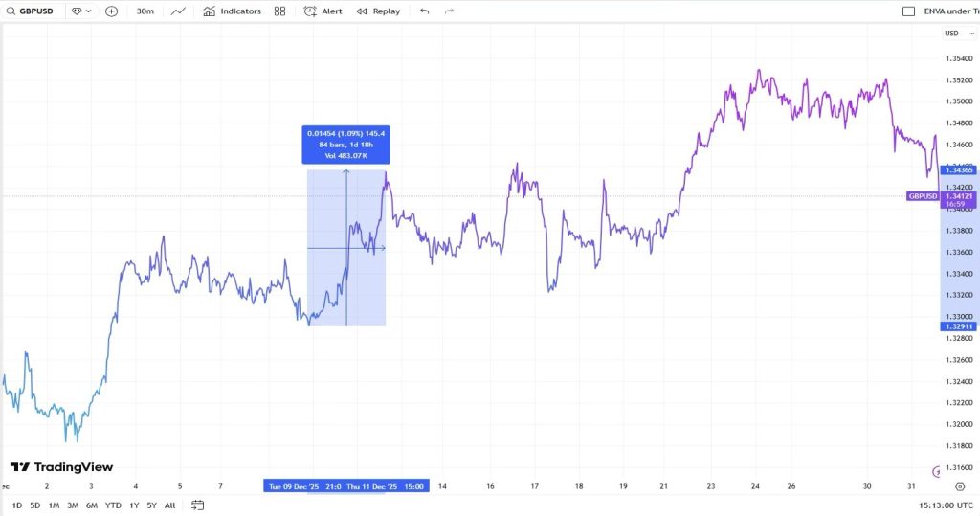
Task: Show All time range data
Action: [x=169, y=505]
